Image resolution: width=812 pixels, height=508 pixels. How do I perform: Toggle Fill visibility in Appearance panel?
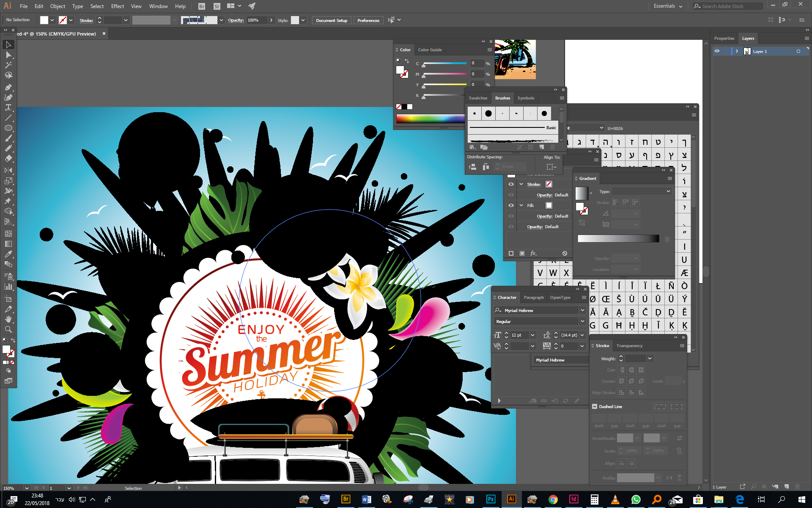(x=511, y=205)
